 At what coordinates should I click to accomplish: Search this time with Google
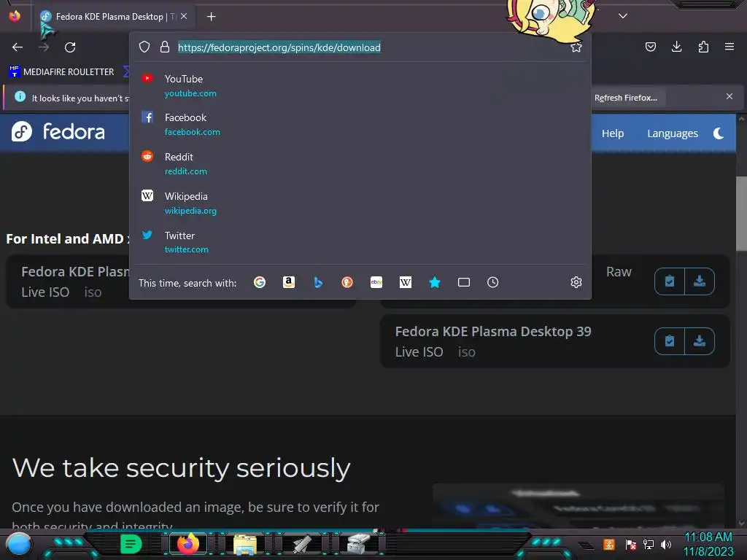(260, 282)
